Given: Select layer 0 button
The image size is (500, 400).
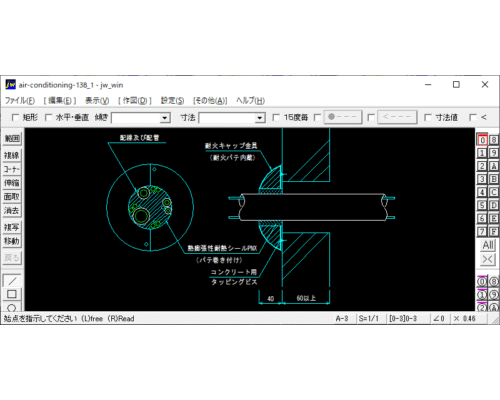Looking at the screenshot, I should 482,140.
